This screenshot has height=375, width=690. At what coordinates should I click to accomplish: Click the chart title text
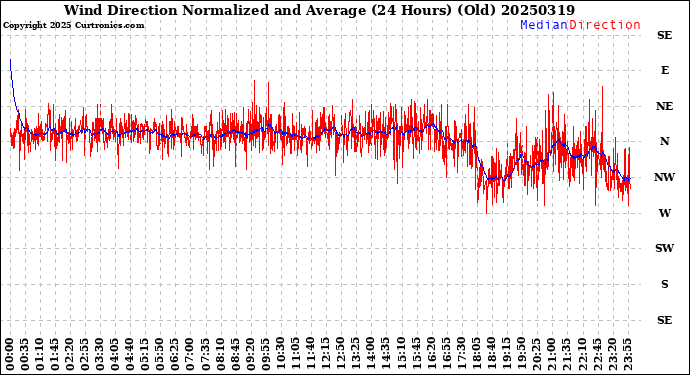point(319,10)
